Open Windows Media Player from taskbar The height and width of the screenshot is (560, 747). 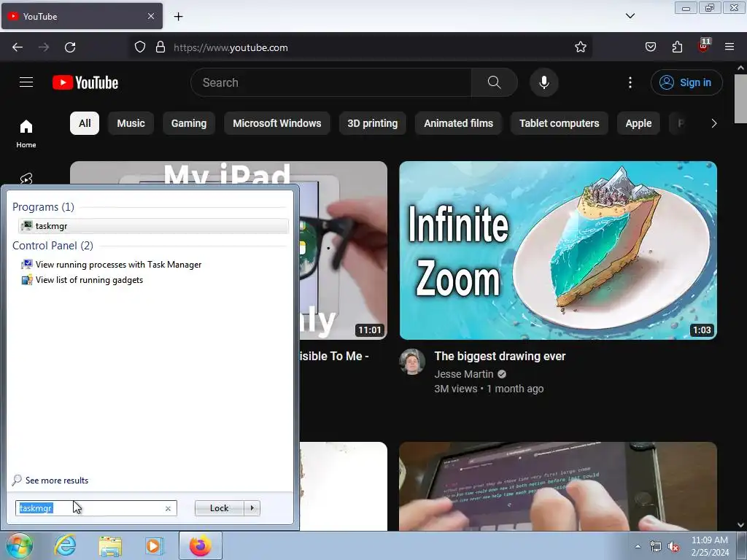coord(153,545)
